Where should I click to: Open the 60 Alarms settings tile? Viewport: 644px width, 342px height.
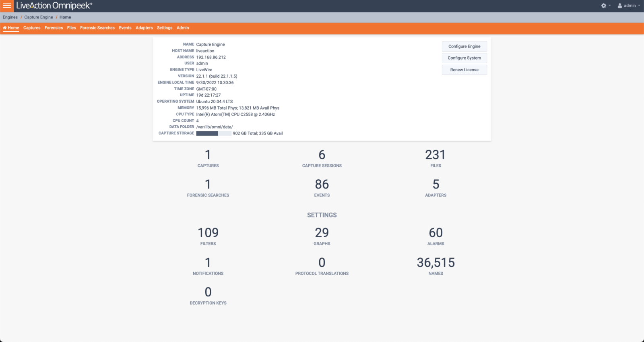click(x=436, y=236)
